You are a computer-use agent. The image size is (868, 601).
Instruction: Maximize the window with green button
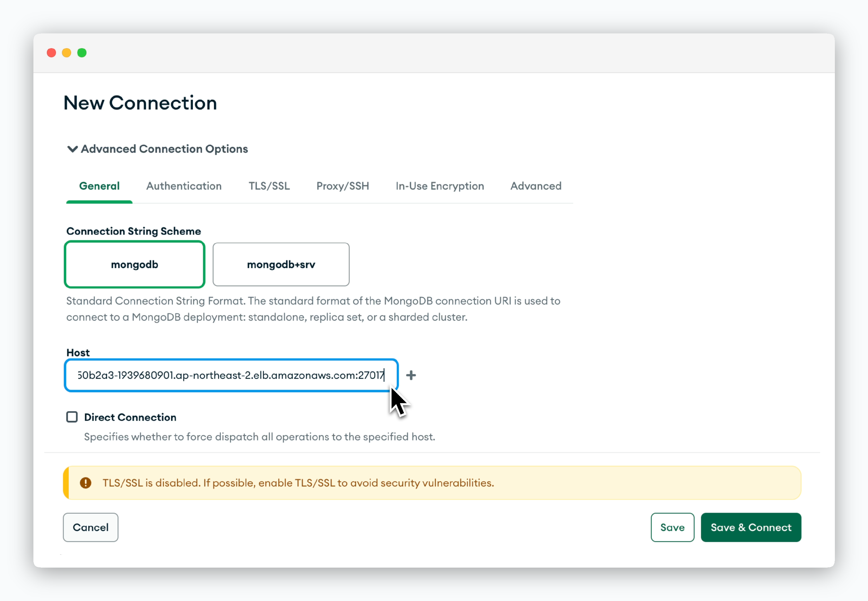click(x=82, y=53)
